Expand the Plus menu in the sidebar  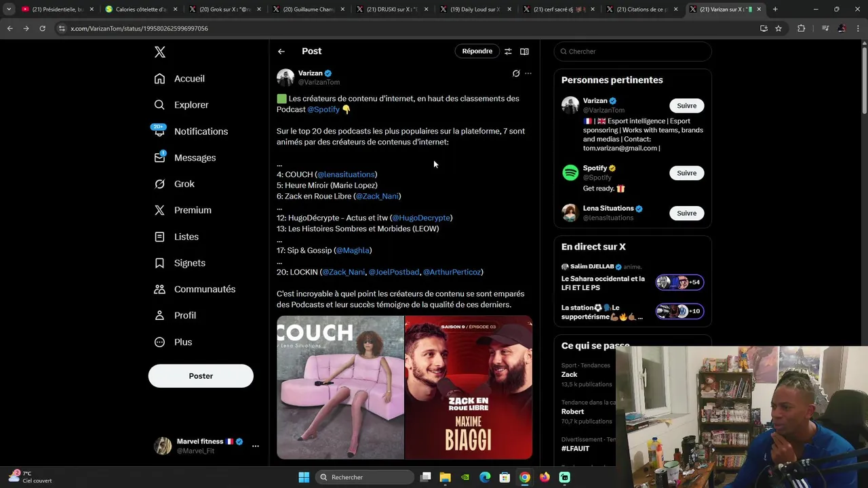[x=173, y=342]
